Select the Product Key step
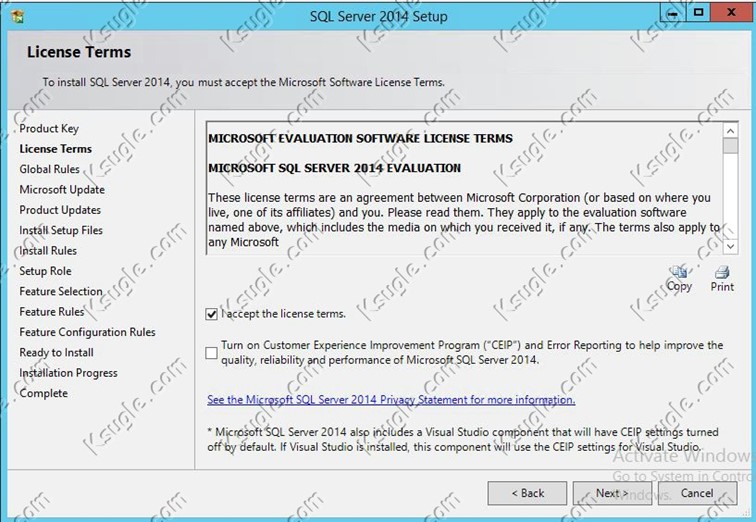 (x=49, y=129)
